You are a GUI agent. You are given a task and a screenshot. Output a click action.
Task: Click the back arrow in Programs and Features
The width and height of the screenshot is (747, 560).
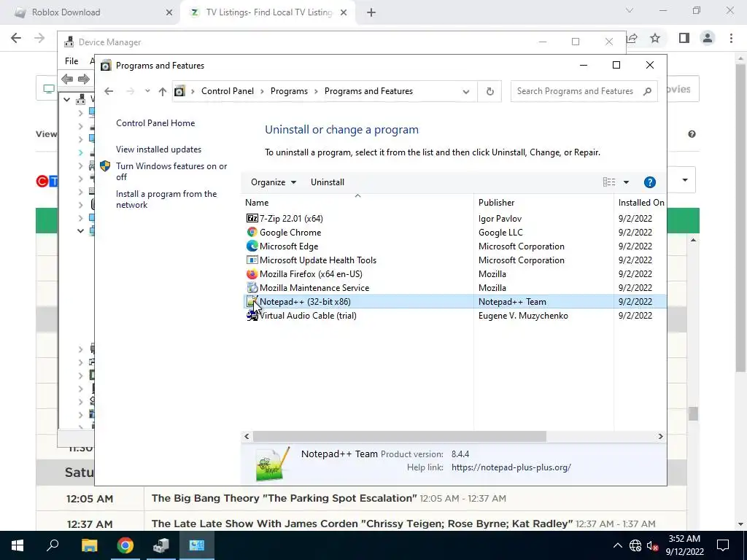[x=109, y=91]
